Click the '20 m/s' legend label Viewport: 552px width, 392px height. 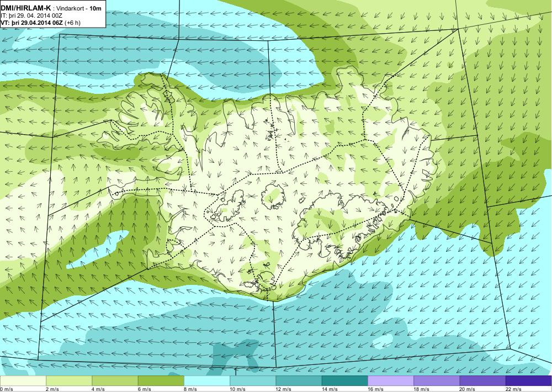click(x=468, y=389)
